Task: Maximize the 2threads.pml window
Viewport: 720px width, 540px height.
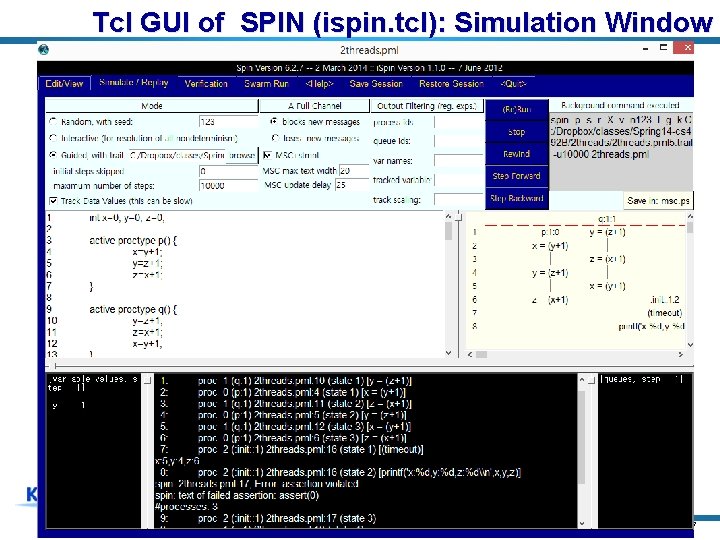Action: (663, 47)
